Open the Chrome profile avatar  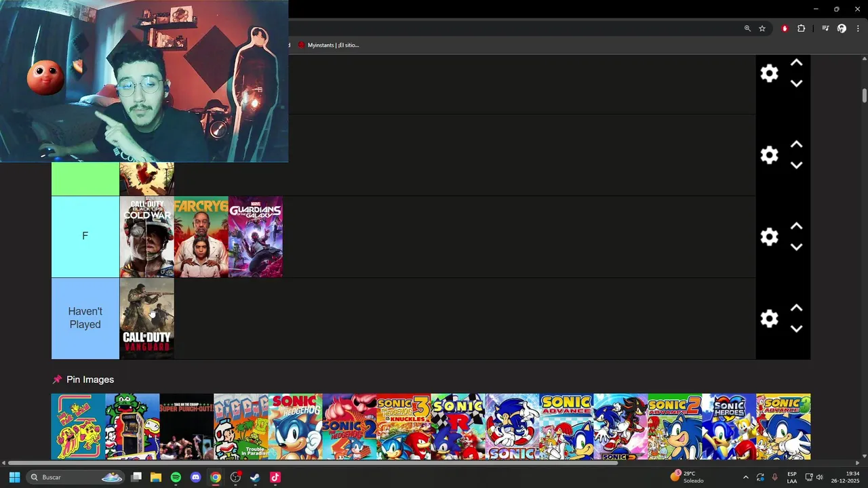[842, 28]
